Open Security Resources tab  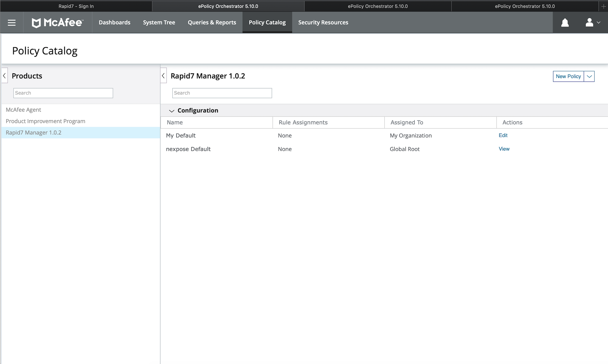tap(323, 23)
